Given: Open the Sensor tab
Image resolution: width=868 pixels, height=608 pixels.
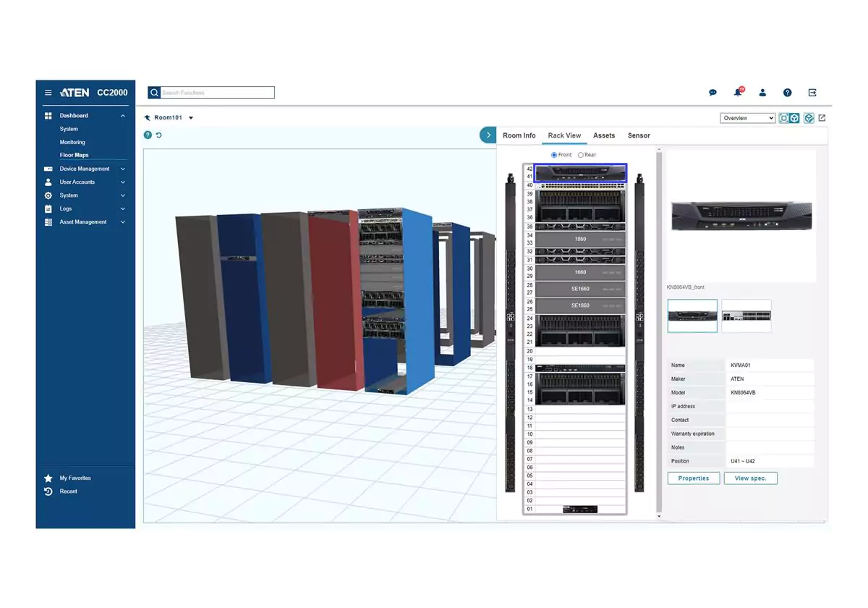Looking at the screenshot, I should pyautogui.click(x=639, y=135).
